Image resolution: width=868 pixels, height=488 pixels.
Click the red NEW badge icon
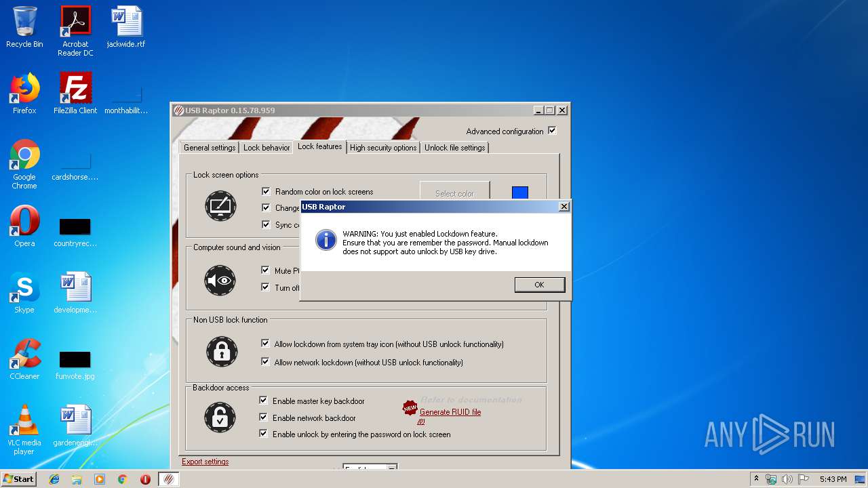[410, 408]
